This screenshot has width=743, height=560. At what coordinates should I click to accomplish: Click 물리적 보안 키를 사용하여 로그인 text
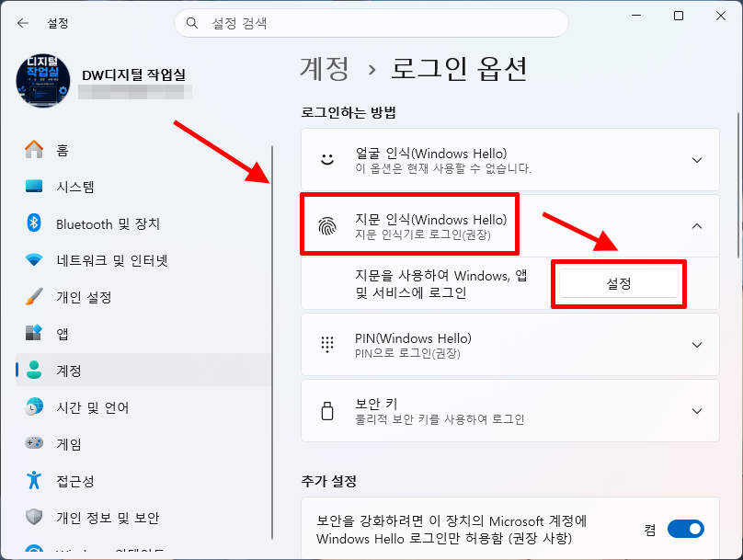440,418
